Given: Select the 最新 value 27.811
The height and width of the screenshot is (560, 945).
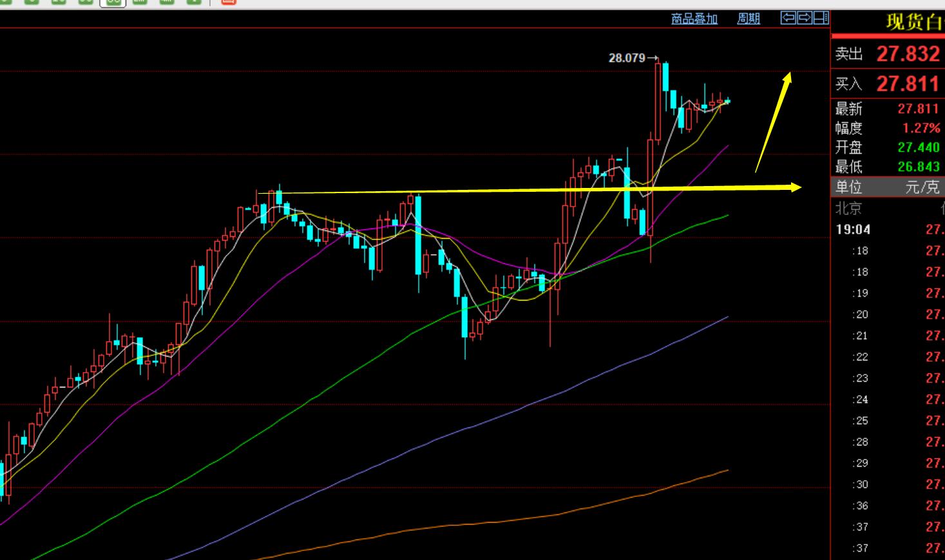Looking at the screenshot, I should pos(919,109).
